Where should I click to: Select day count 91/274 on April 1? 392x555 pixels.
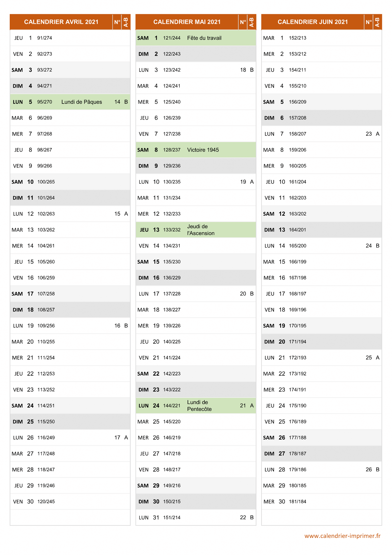(45, 38)
